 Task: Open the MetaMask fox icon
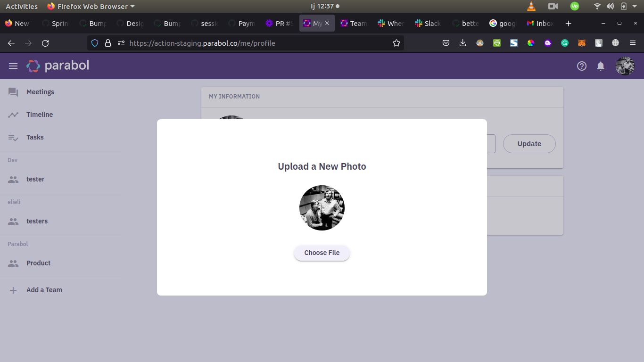[581, 43]
